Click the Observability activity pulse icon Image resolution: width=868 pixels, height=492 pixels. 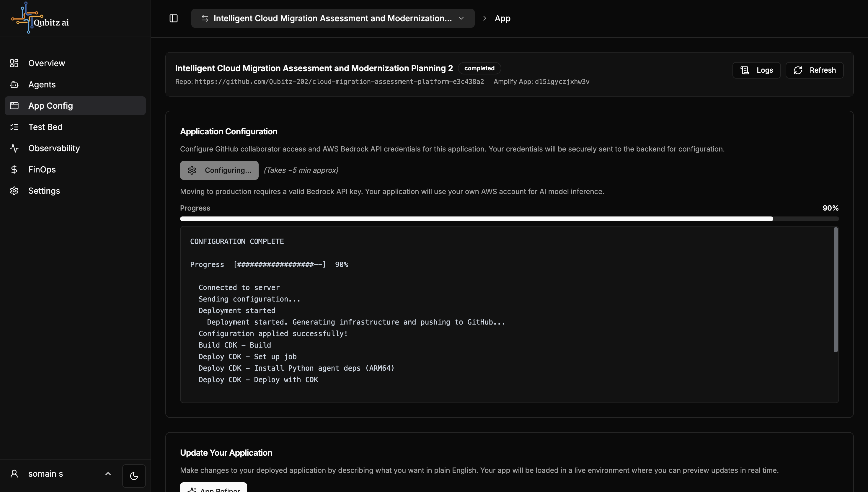14,148
